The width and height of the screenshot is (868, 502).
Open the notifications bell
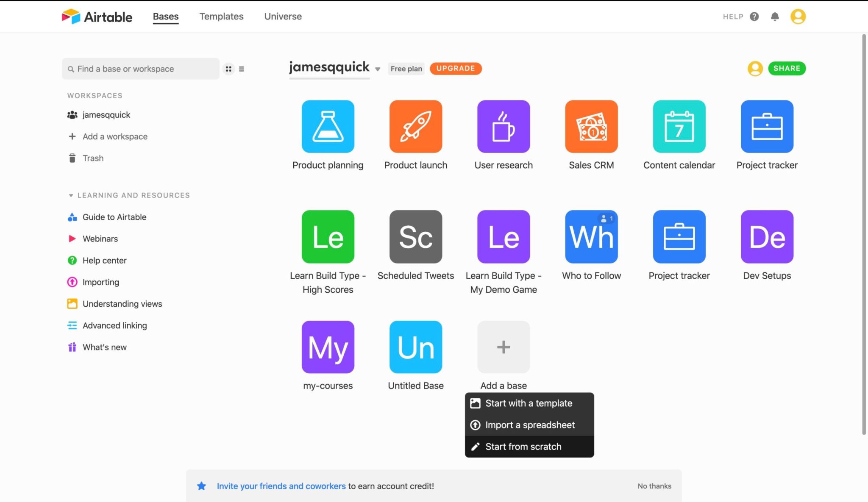775,17
